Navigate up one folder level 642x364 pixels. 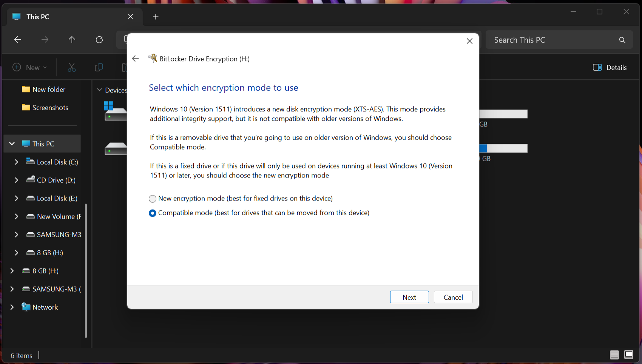click(x=72, y=40)
